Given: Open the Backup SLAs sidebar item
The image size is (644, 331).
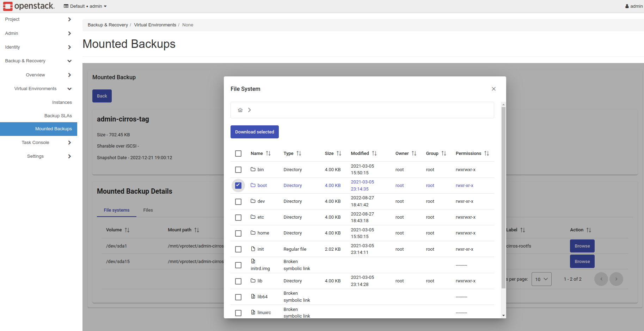Looking at the screenshot, I should tap(58, 116).
